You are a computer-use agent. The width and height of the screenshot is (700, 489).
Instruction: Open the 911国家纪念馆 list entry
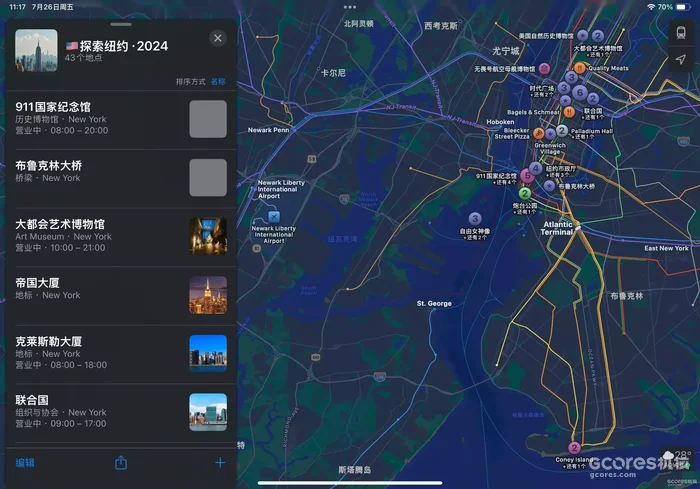point(121,119)
